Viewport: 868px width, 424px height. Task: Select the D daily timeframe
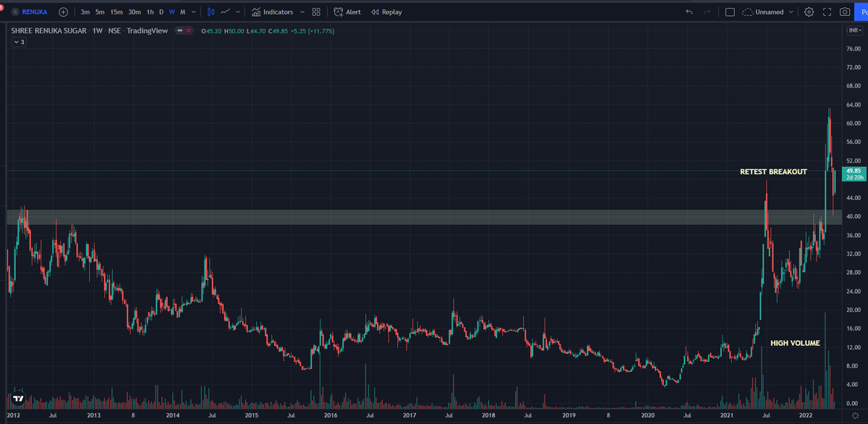(x=161, y=12)
